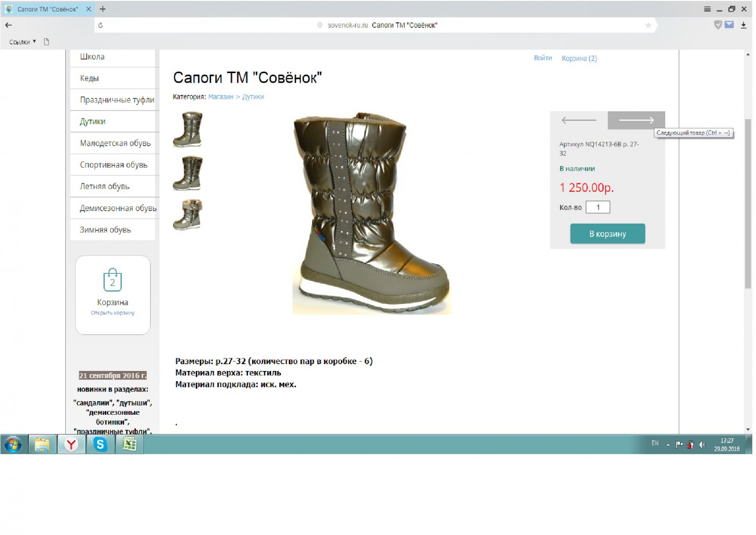
Task: Open browser downloads with the arrow icon
Action: [743, 25]
